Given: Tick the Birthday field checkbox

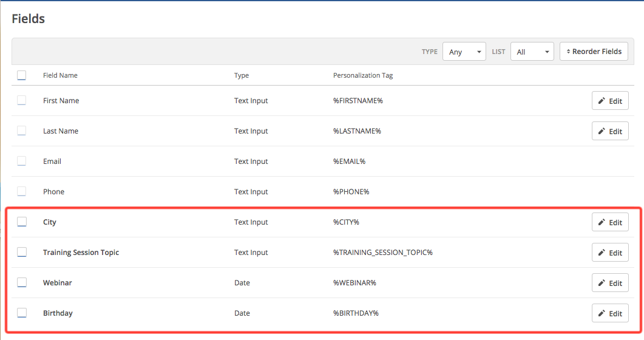Looking at the screenshot, I should pos(22,313).
